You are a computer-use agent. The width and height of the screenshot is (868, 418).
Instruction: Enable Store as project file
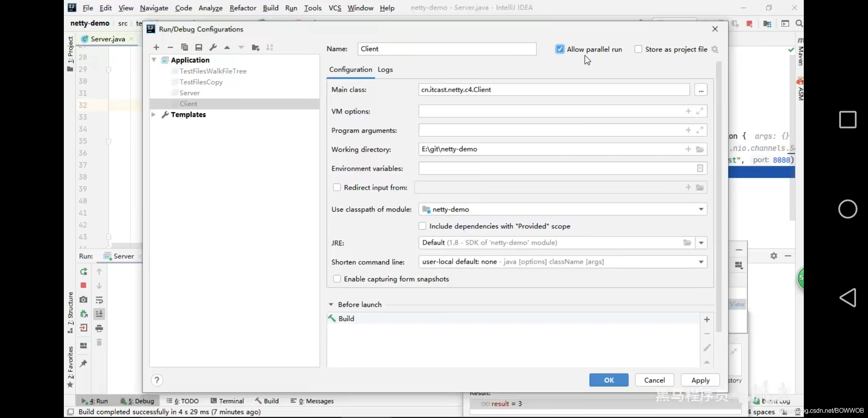[x=638, y=49]
